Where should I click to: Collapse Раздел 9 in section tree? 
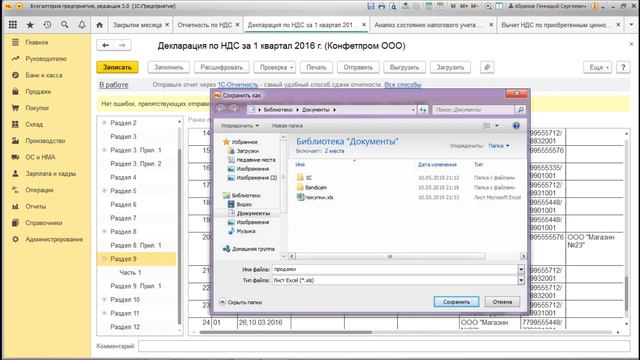point(104,259)
